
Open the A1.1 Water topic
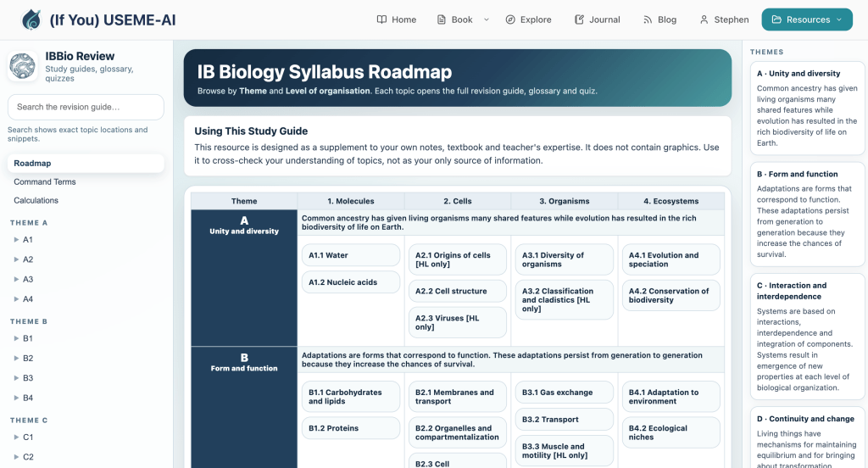pos(350,255)
